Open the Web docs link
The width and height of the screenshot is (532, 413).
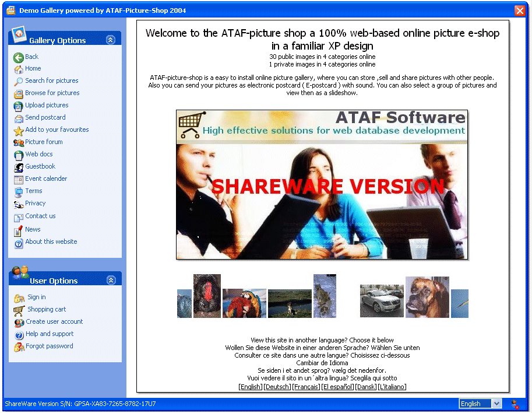click(x=39, y=154)
